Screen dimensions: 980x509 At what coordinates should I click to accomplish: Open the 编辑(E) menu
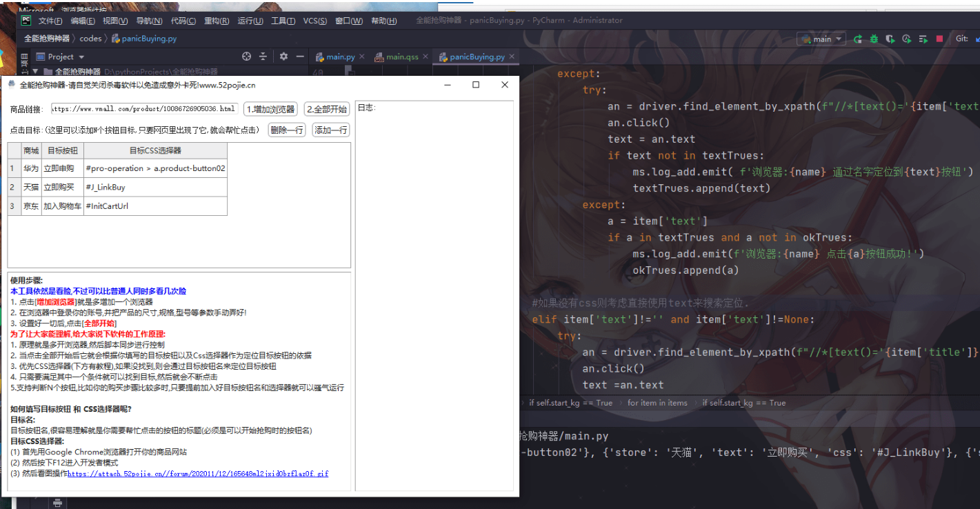83,21
